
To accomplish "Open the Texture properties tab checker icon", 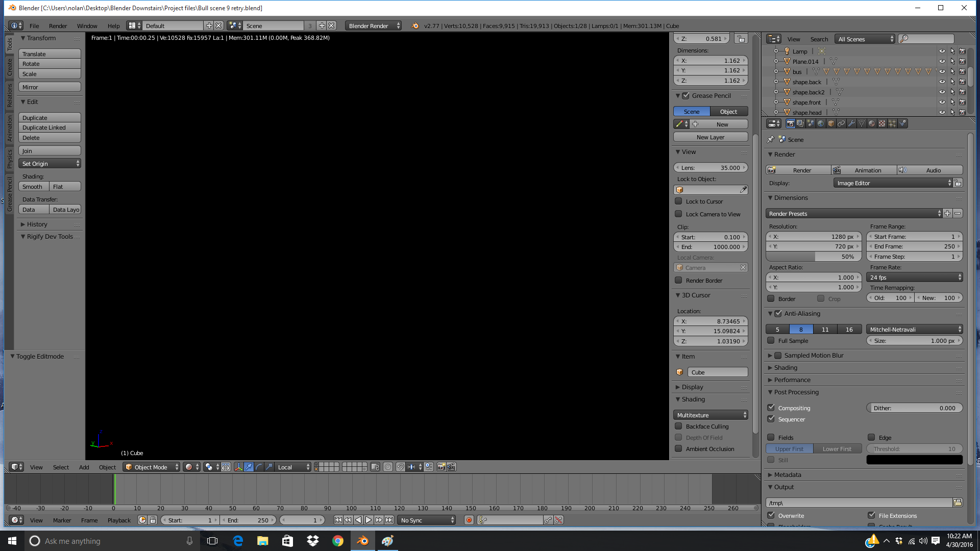I will click(x=882, y=123).
